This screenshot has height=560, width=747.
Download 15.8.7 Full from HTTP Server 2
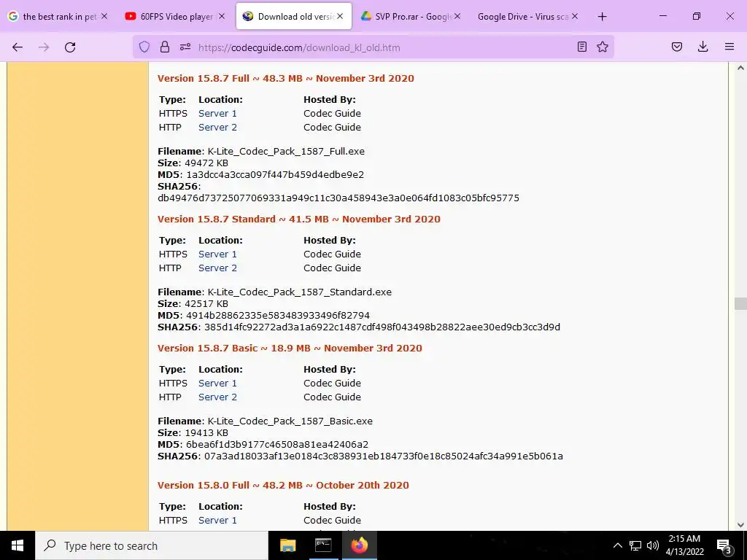pos(217,127)
